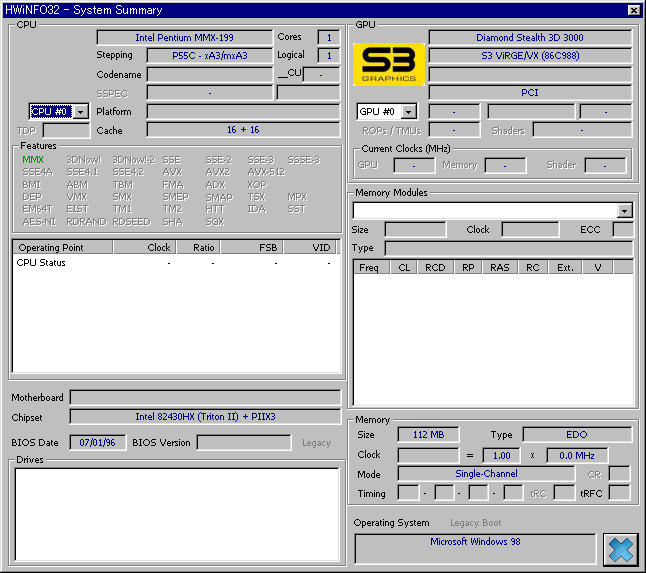This screenshot has width=646, height=573.
Task: Click the Microsoft Windows 98 field
Action: click(x=475, y=549)
